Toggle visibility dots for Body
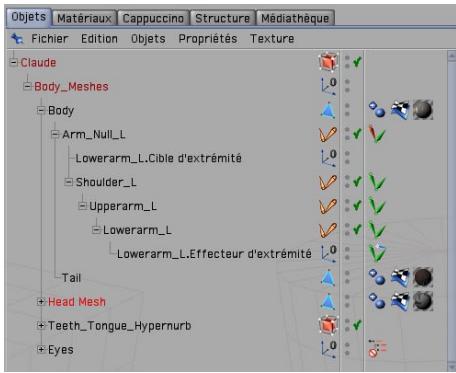 (347, 110)
